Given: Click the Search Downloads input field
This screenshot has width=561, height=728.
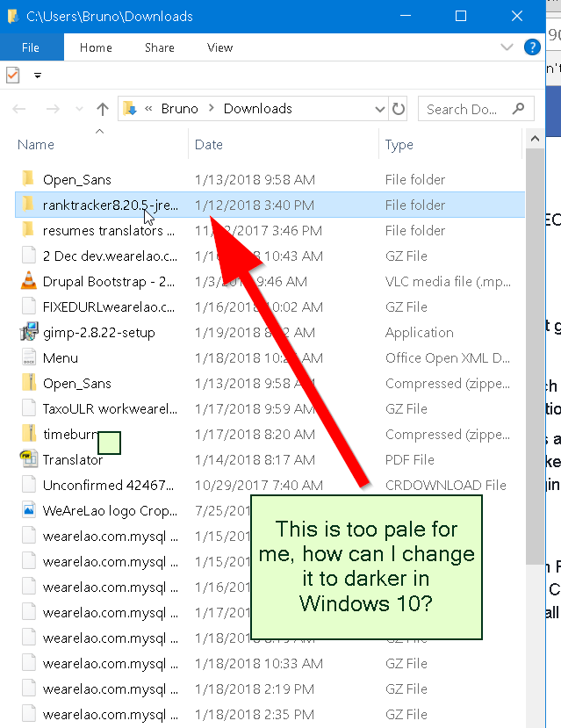Looking at the screenshot, I should pyautogui.click(x=463, y=109).
